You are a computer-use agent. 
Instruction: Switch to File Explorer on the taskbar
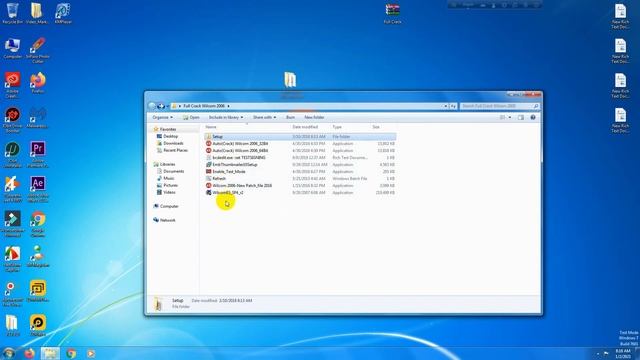50,353
